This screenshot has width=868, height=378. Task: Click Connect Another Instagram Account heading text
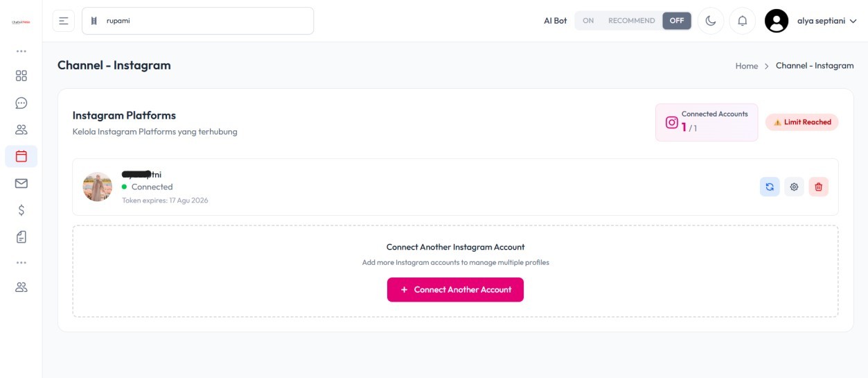coord(455,247)
